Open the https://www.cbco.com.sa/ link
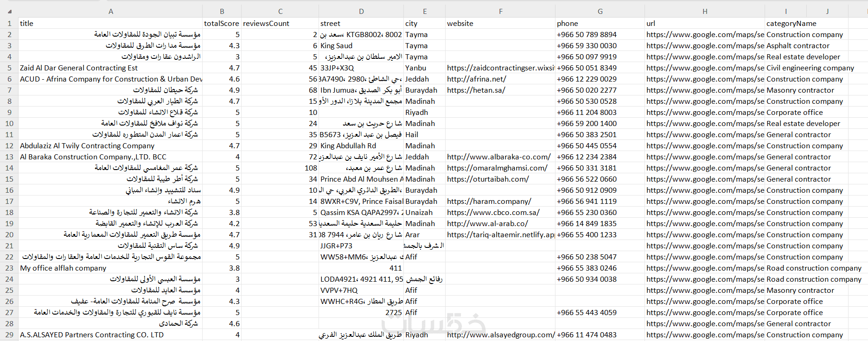 coord(493,212)
